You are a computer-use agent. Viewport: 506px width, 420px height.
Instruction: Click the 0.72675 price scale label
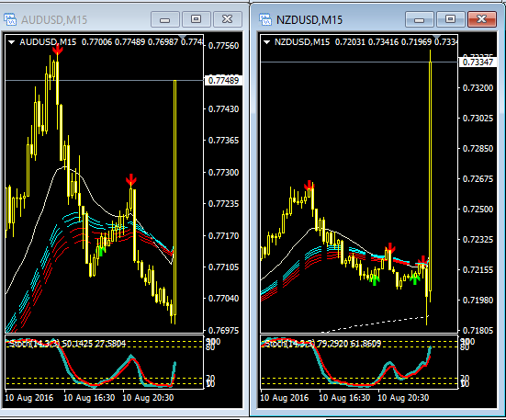[478, 179]
